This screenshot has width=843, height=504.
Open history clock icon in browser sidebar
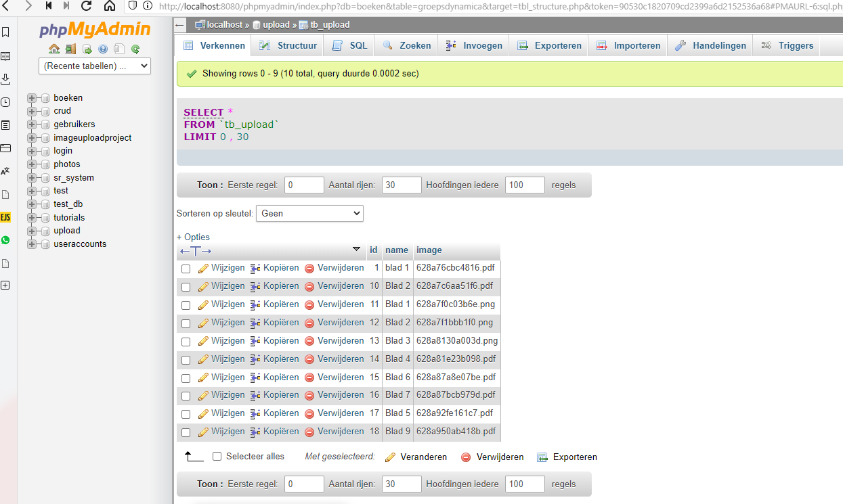(x=5, y=102)
